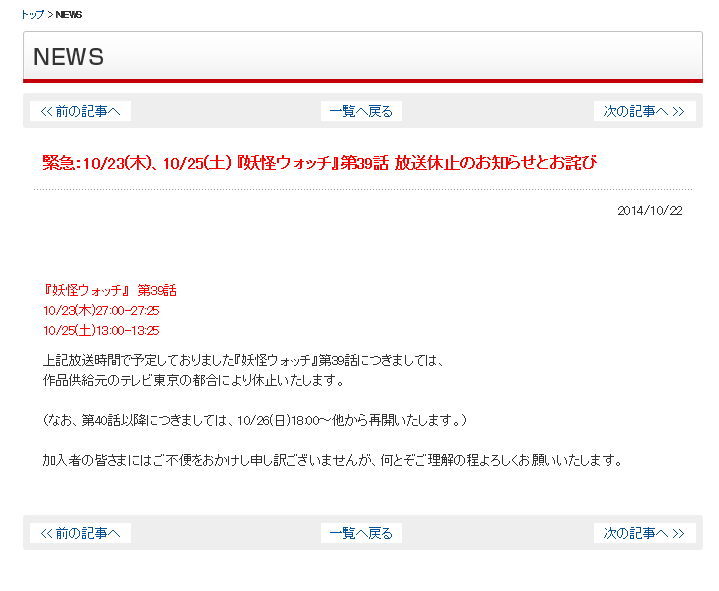Viewport: 719px width, 591px height.
Task: Click the NEWS breadcrumb text
Action: point(69,15)
